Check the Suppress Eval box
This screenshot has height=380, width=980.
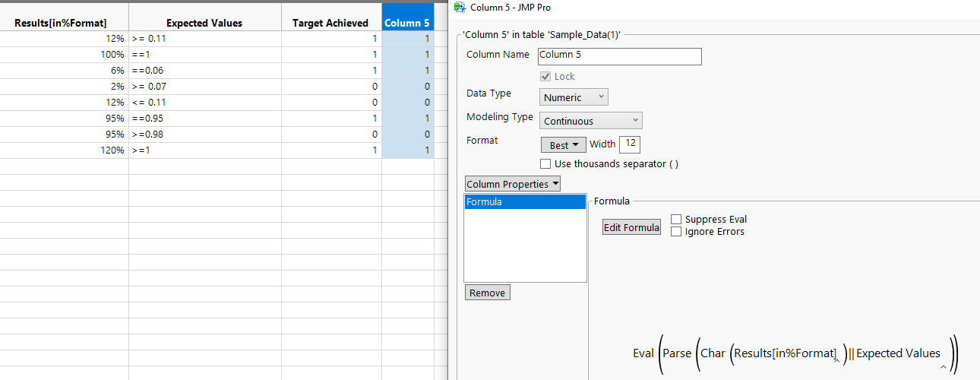(x=676, y=220)
